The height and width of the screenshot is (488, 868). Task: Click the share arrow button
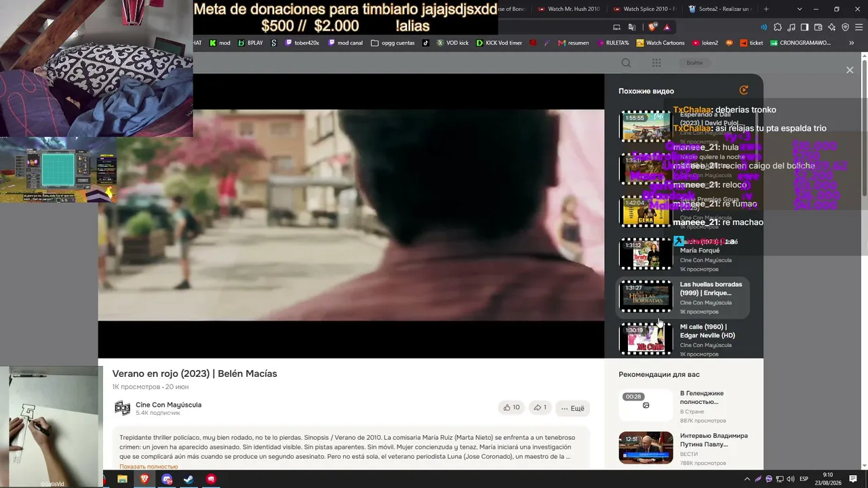pyautogui.click(x=540, y=407)
